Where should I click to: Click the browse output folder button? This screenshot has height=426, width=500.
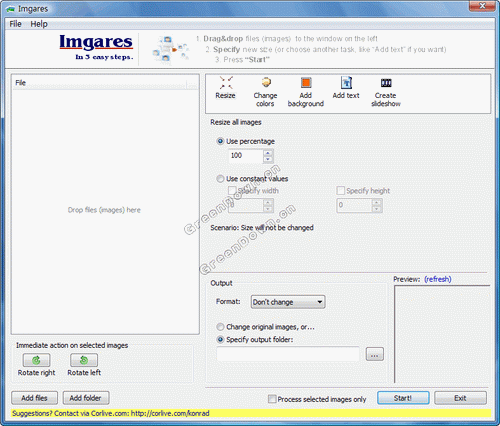click(x=375, y=354)
